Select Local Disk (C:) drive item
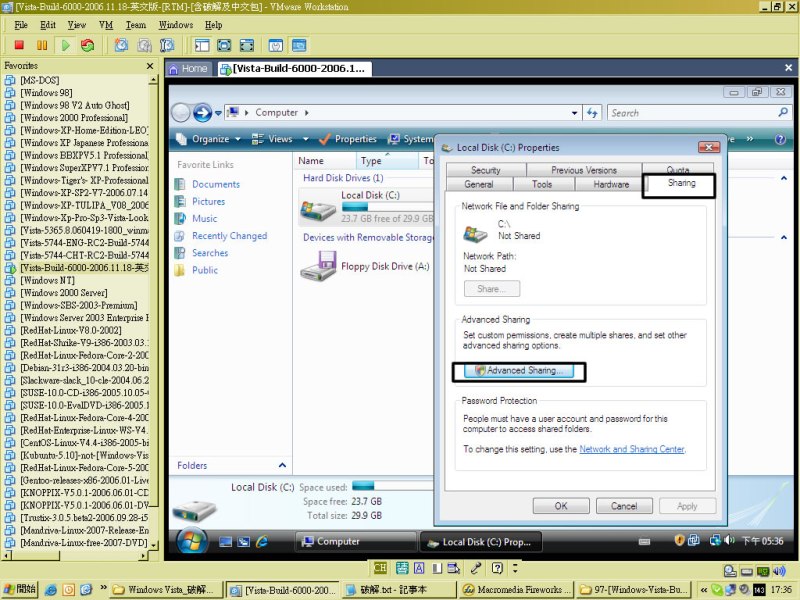800x600 pixels. (x=366, y=207)
